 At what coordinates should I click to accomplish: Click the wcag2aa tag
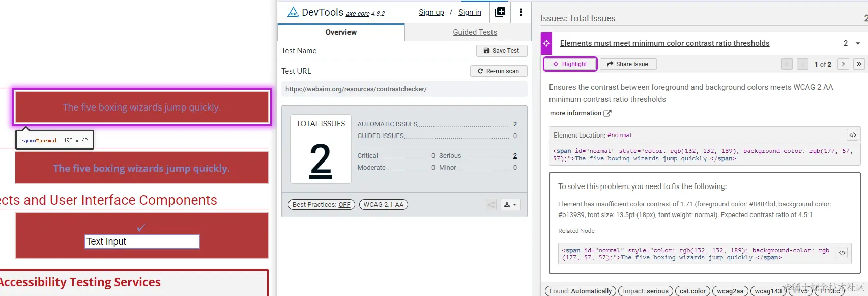click(730, 291)
